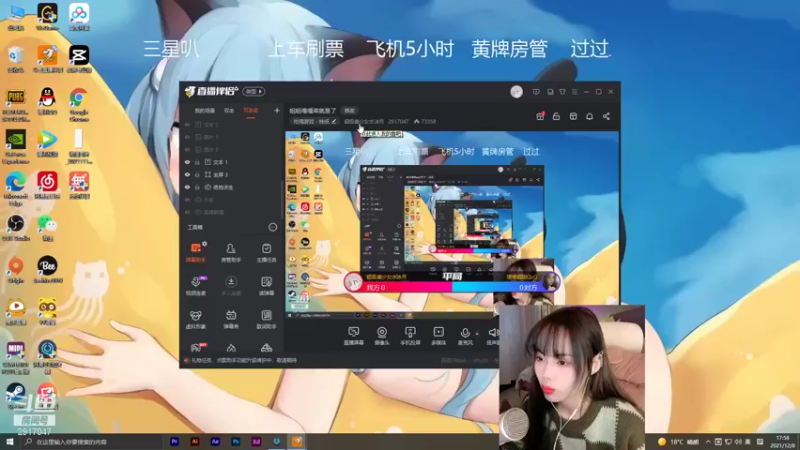Open the 弹幕助手 danmaku assistant tool

195,252
